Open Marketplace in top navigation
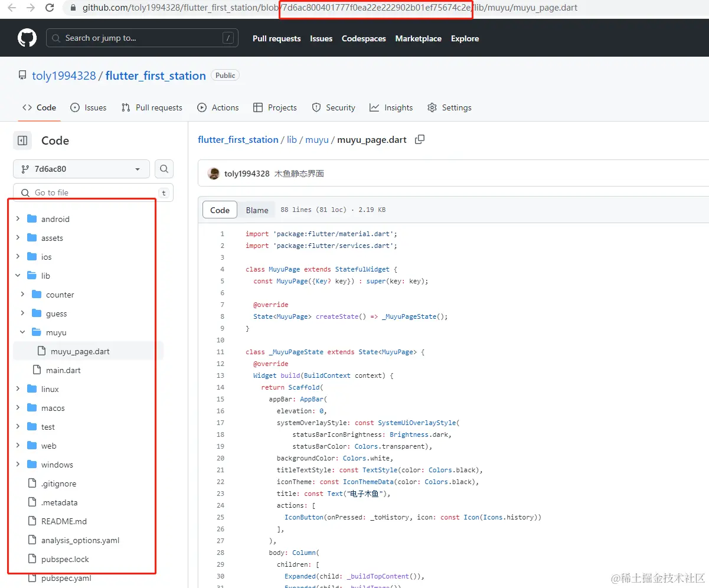Viewport: 709px width, 588px height. tap(418, 38)
